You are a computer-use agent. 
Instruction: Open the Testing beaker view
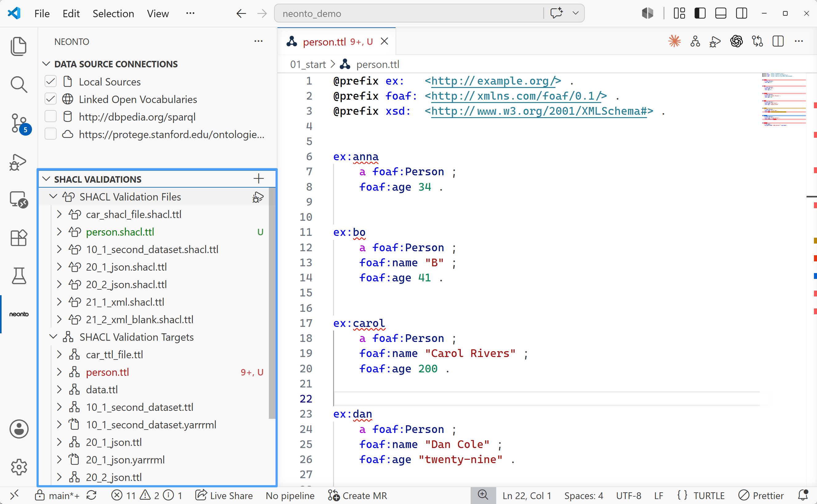point(19,276)
